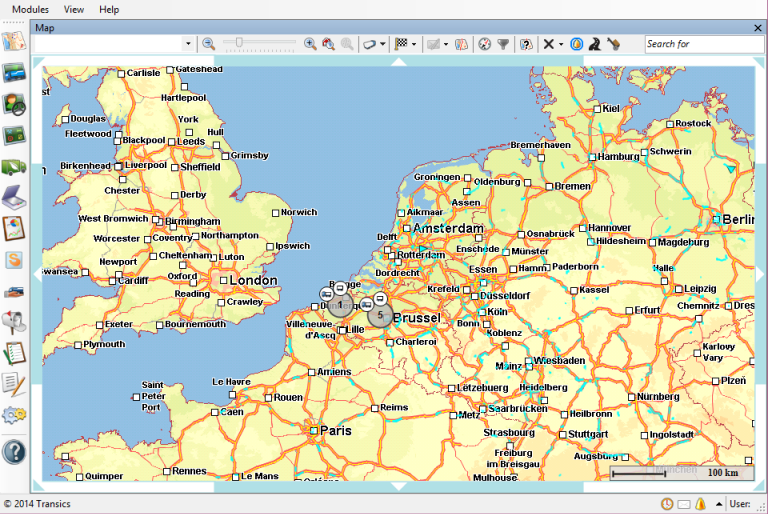Click the clock icon in status bar
768x514 pixels.
point(667,504)
